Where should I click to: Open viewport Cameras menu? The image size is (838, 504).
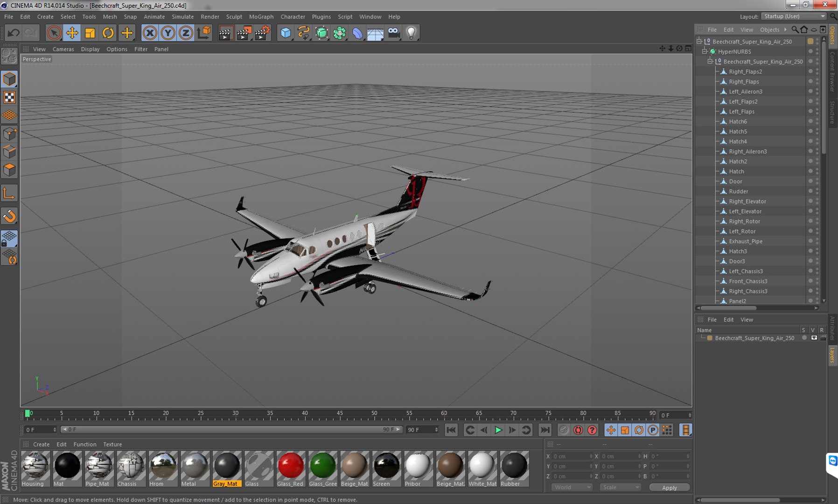click(63, 49)
